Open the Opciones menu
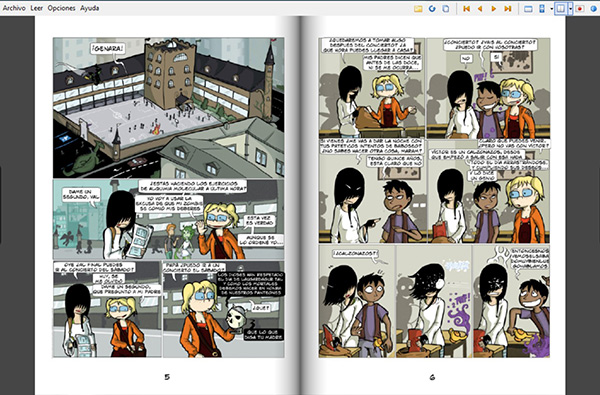The image size is (600, 395). tap(61, 8)
